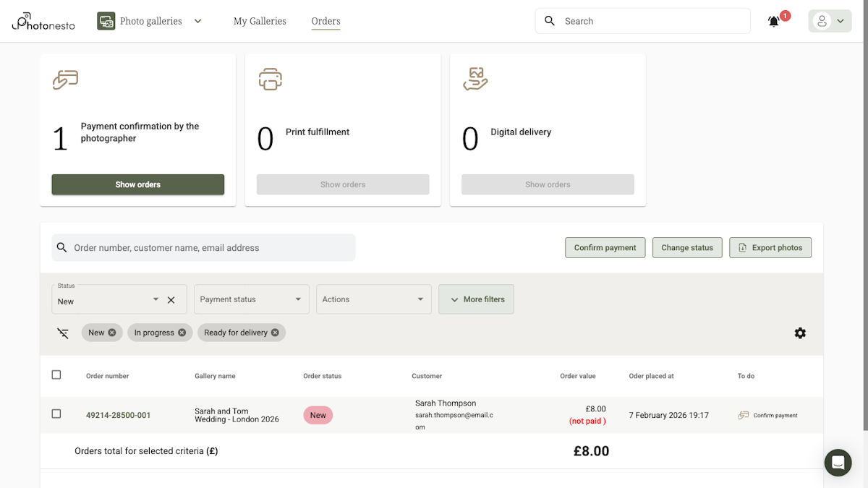Focus the order number search field

210,248
